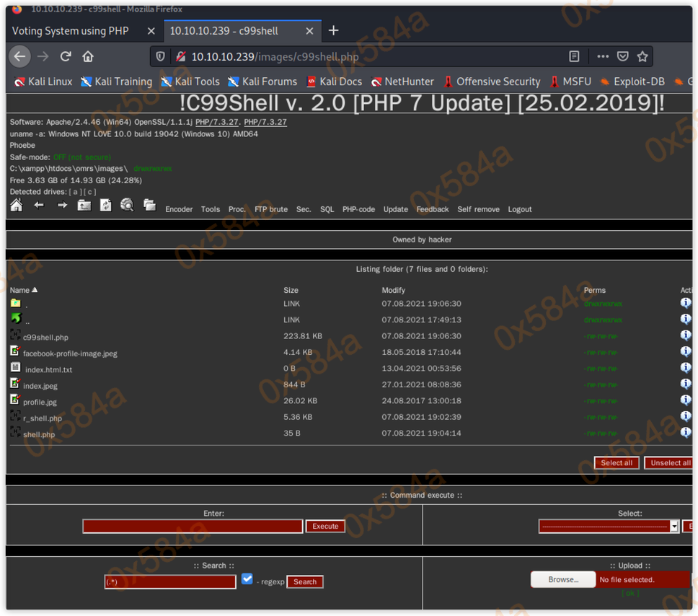This screenshot has width=698, height=616.
Task: Open the Encoder menu item
Action: pyautogui.click(x=179, y=209)
